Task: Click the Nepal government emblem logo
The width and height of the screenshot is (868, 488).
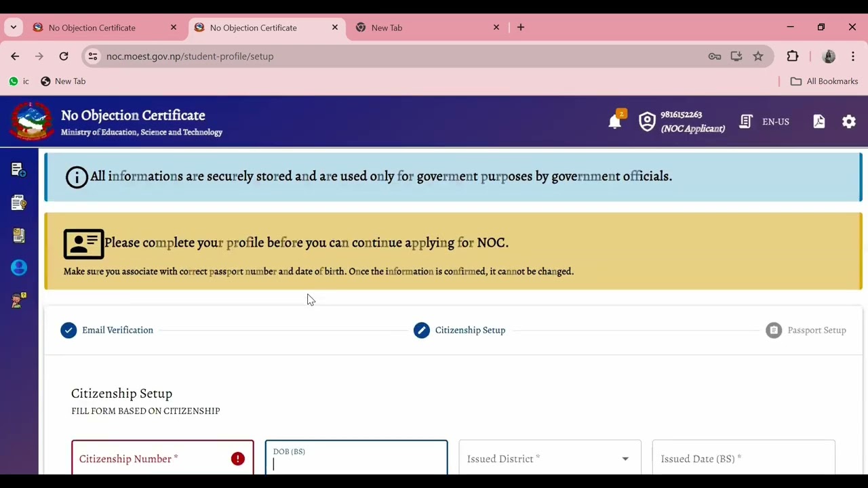Action: 31,121
